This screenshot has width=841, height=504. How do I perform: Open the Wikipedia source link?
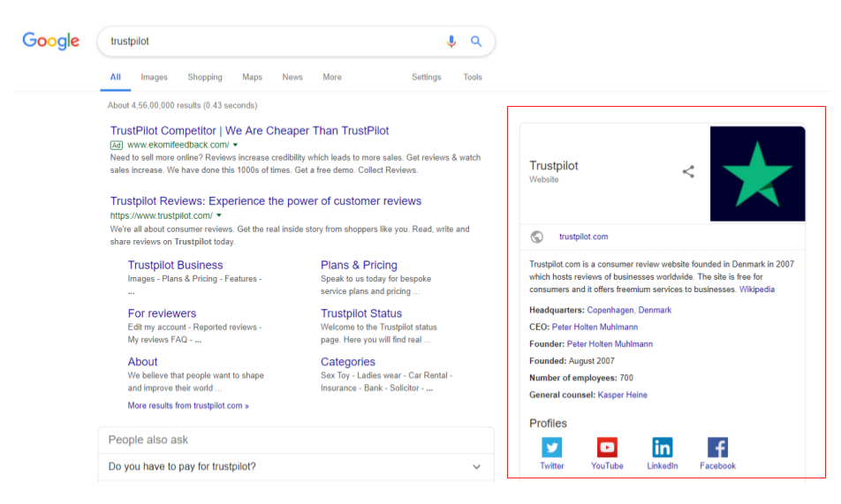[757, 289]
